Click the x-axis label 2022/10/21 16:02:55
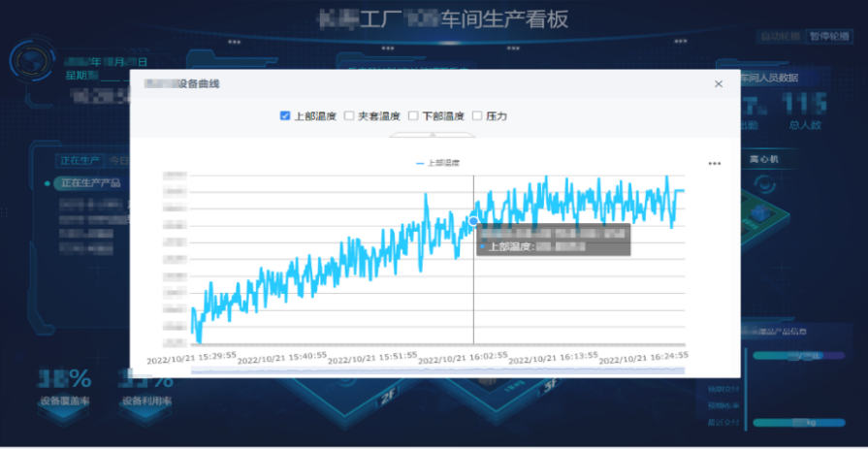 click(x=463, y=358)
